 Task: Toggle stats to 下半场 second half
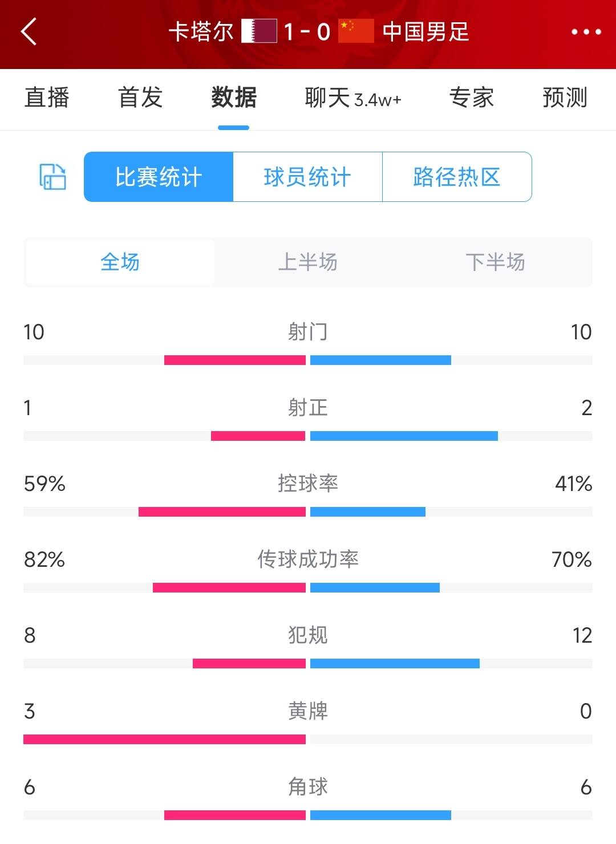pos(495,262)
